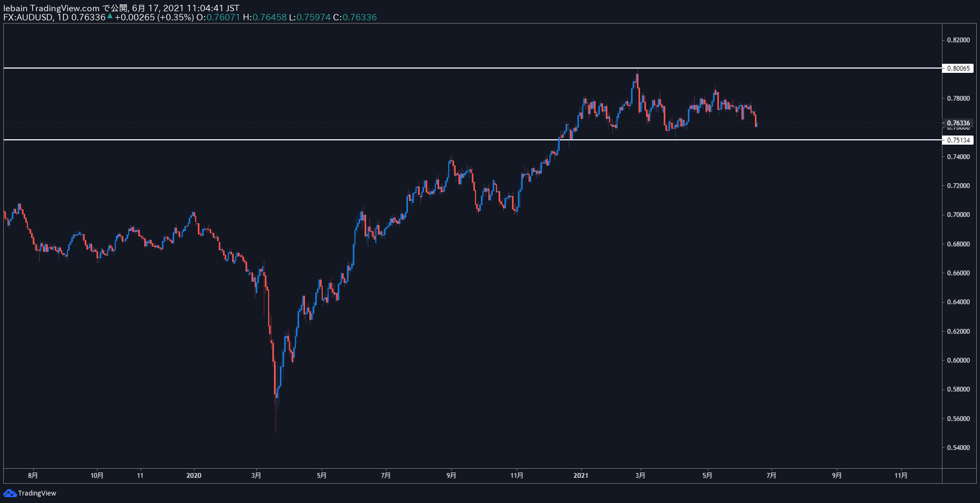Click the lebain author name

[16, 8]
